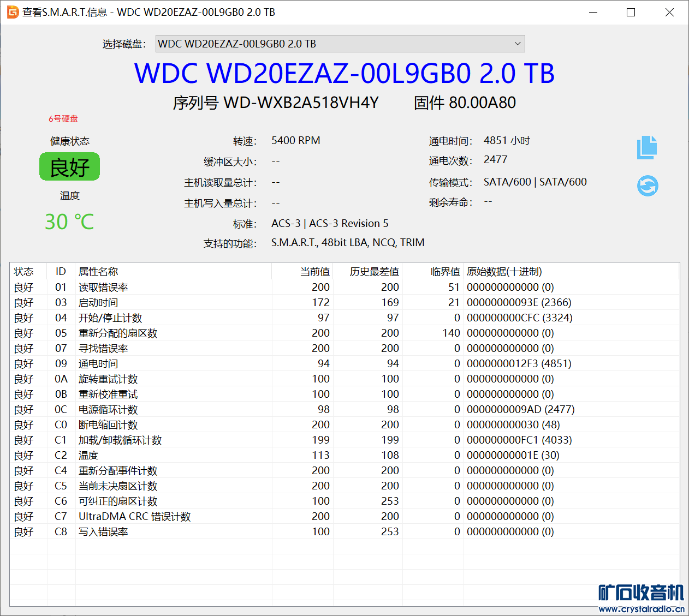Select the 加载/卸载循环计数 row

tap(344, 440)
